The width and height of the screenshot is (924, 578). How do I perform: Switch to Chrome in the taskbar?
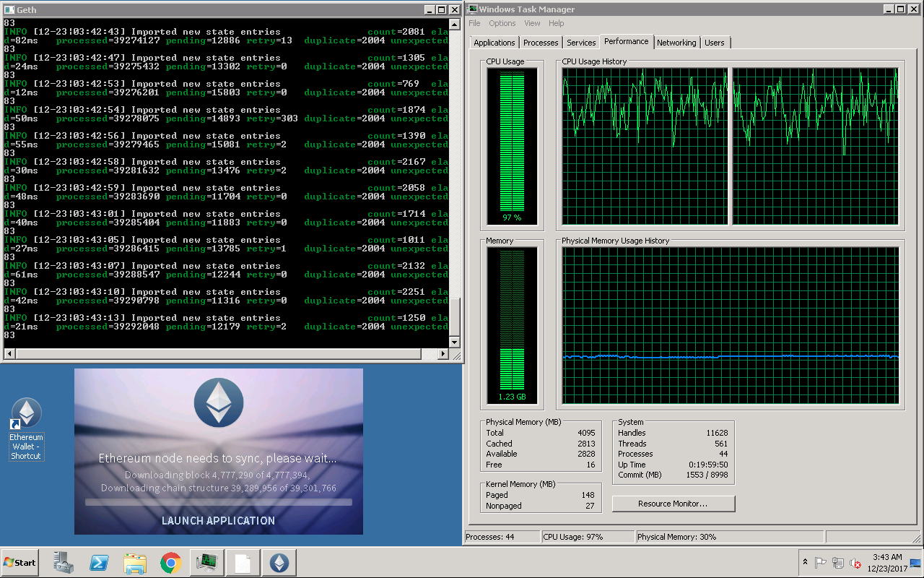[171, 563]
